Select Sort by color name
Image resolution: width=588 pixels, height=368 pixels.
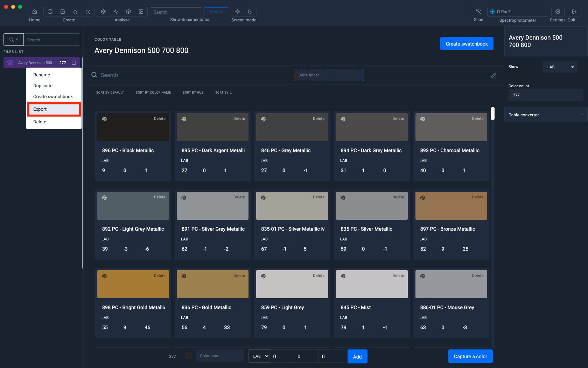[153, 93]
